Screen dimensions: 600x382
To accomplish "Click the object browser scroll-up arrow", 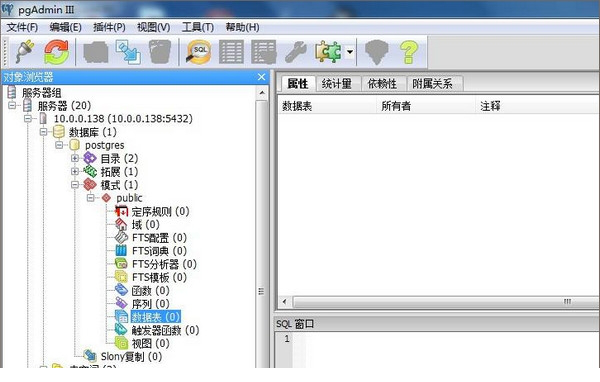I will point(262,93).
